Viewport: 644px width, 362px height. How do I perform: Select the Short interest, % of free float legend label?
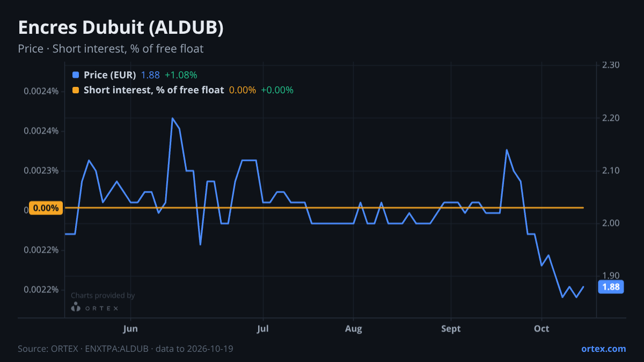tap(153, 90)
